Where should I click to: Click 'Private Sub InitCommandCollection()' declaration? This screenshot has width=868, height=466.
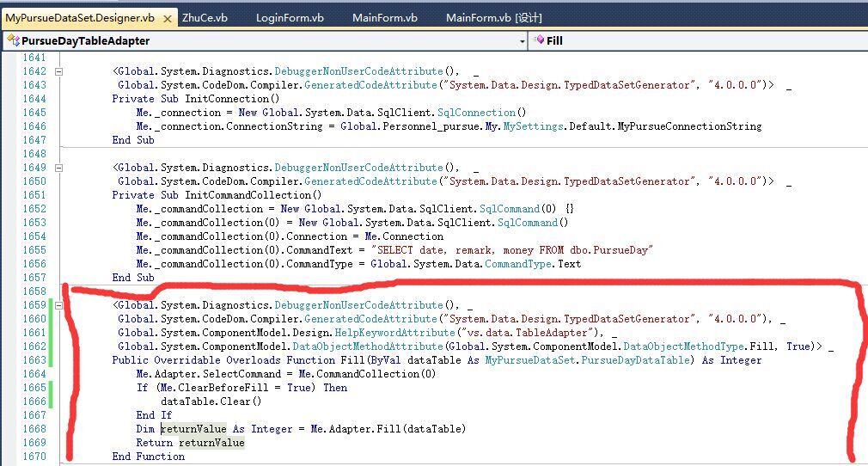(217, 195)
